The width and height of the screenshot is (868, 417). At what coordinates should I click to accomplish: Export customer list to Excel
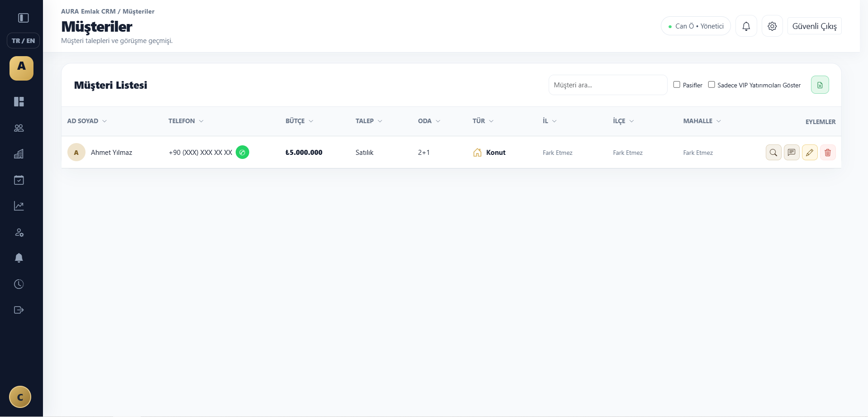820,85
